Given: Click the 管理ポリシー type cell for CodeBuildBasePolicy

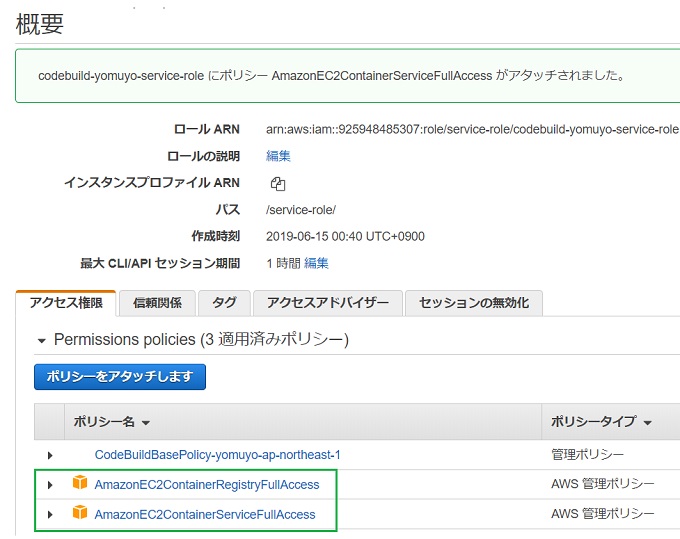Looking at the screenshot, I should click(587, 454).
